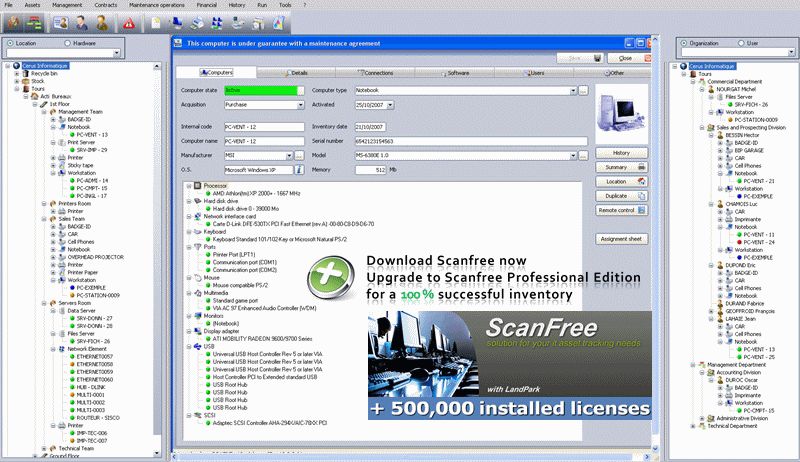
Task: Click the left tree scrollbar up arrow
Action: 157,66
